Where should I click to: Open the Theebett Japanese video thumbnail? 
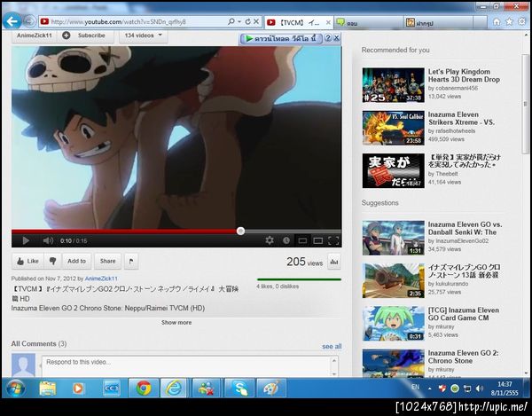(393, 170)
